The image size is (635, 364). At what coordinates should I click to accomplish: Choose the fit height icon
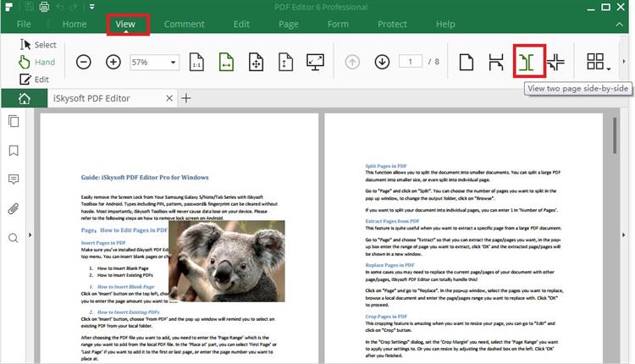(285, 62)
